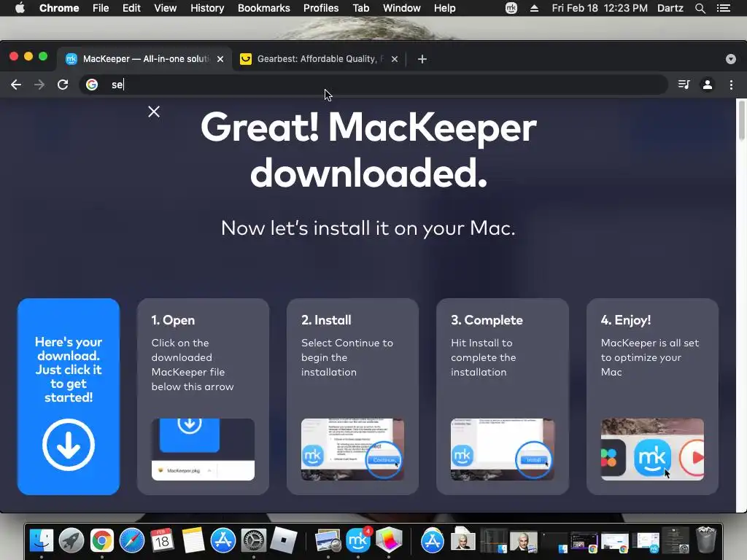
Task: Click the blue download arrow circle
Action: (x=69, y=445)
